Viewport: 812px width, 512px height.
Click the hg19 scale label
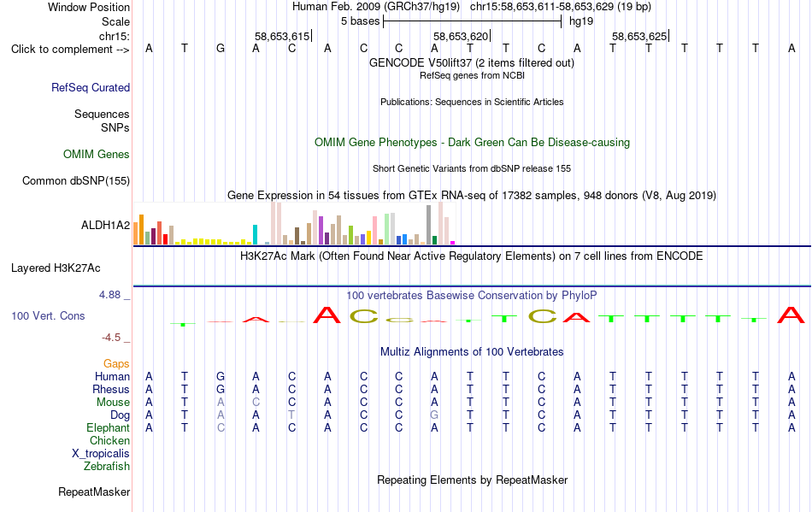click(x=581, y=21)
